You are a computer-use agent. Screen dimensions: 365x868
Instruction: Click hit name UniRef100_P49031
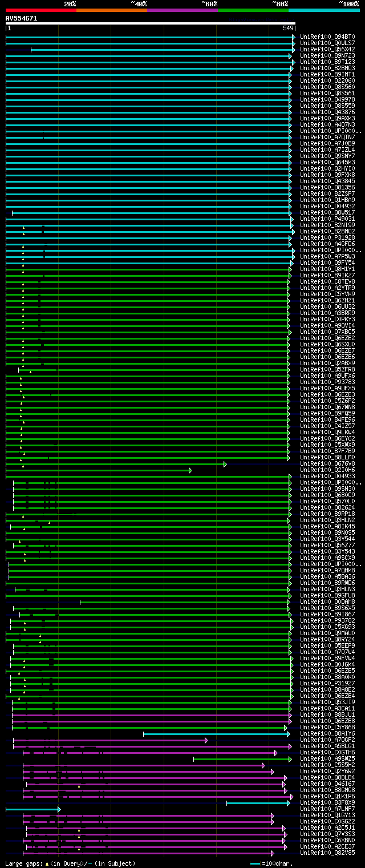pos(327,219)
